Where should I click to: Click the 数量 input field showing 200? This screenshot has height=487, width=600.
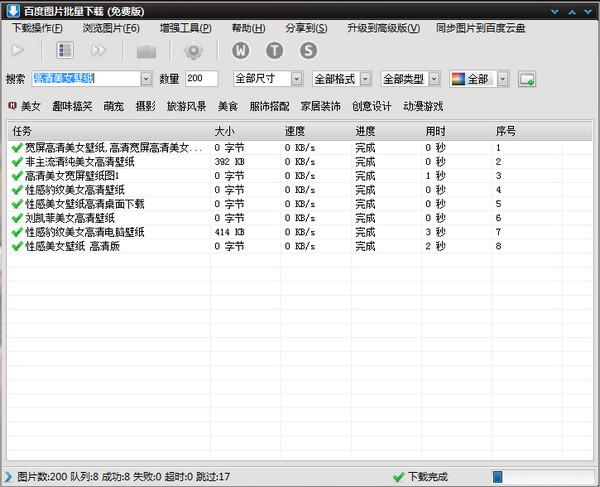point(202,79)
